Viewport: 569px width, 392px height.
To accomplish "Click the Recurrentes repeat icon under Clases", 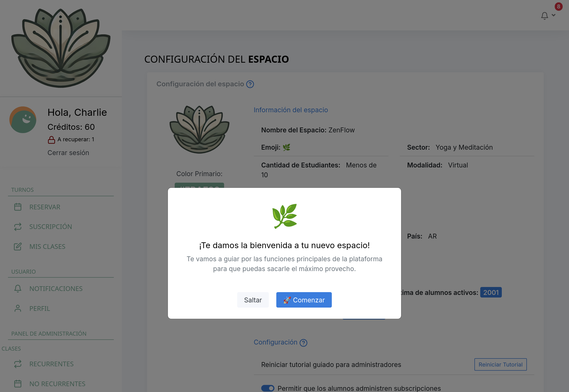I will pos(18,364).
